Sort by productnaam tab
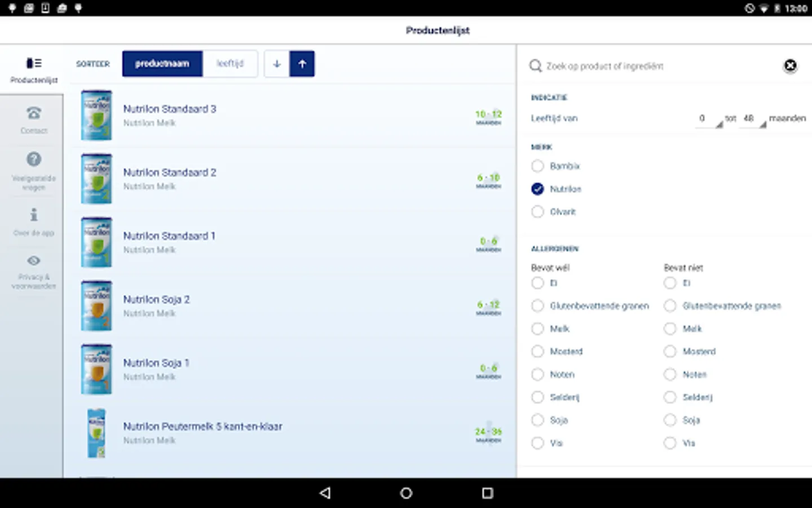812x508 pixels. tap(162, 64)
